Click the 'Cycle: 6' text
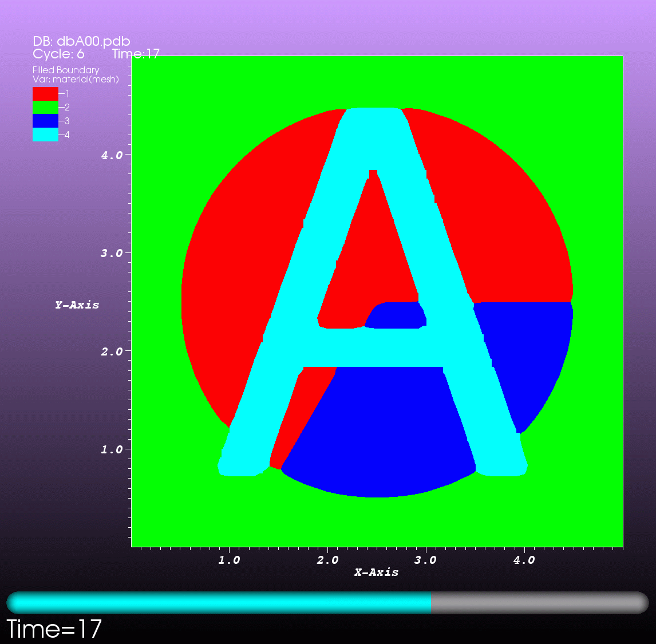 click(58, 54)
